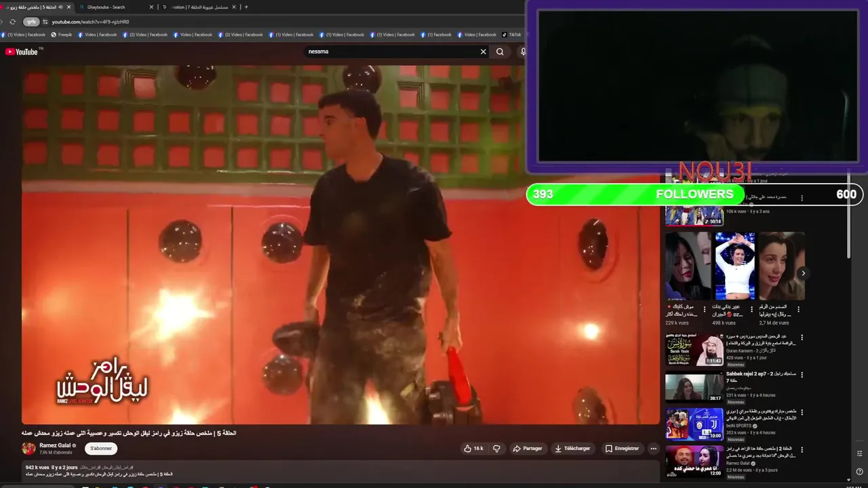The width and height of the screenshot is (868, 488).
Task: Open the Freepik bookmark
Action: tap(62, 35)
